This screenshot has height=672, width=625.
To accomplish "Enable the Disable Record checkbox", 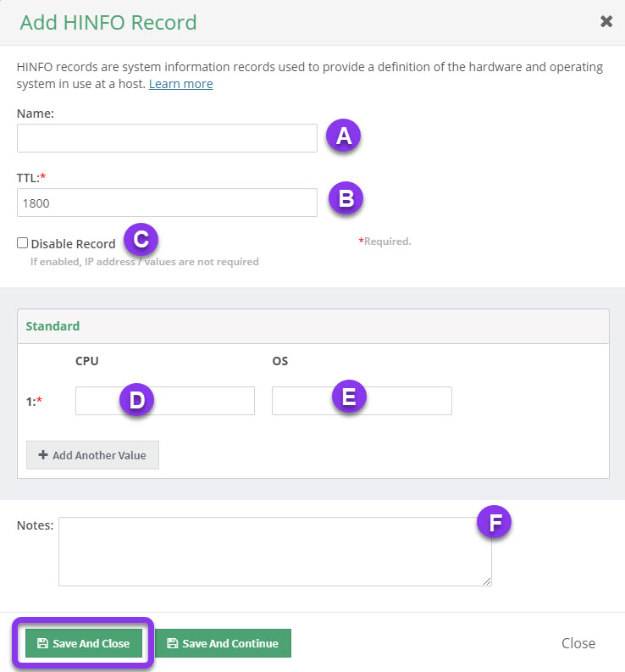I will click(22, 243).
